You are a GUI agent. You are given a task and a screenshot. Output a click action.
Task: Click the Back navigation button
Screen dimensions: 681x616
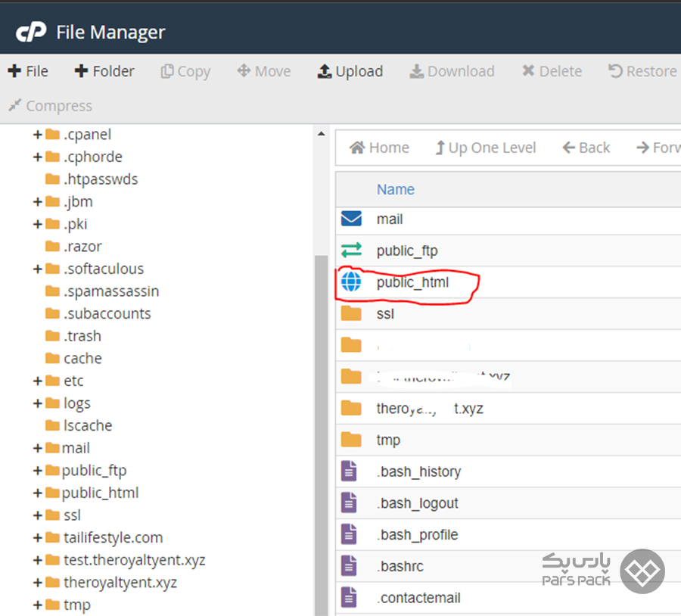pos(586,148)
